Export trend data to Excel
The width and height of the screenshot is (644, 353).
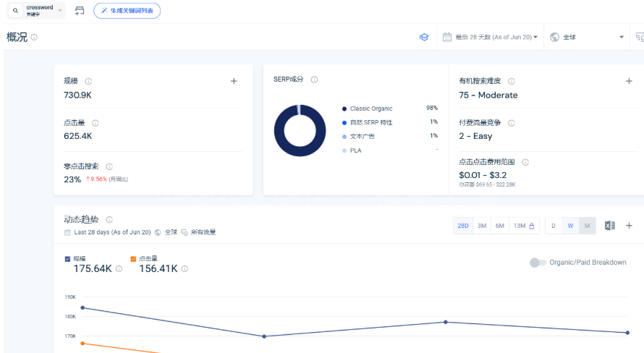pos(609,226)
